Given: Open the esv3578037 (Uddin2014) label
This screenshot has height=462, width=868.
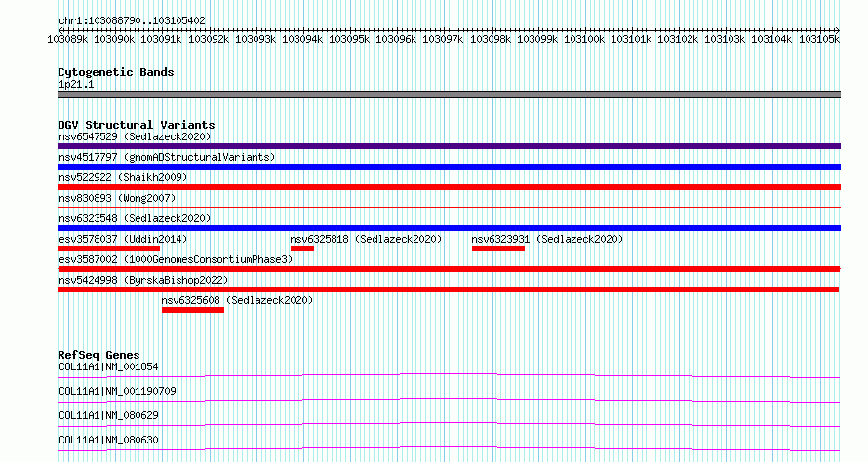Looking at the screenshot, I should 123,239.
